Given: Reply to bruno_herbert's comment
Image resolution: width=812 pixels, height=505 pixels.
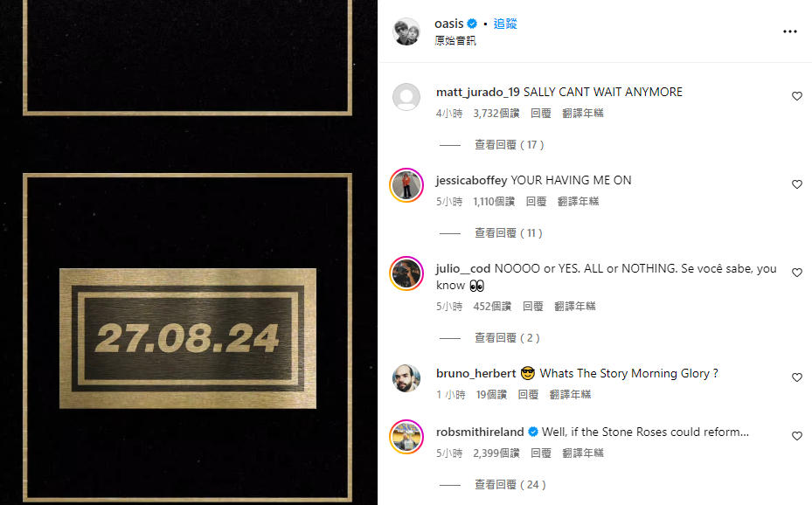Looking at the screenshot, I should (x=528, y=395).
